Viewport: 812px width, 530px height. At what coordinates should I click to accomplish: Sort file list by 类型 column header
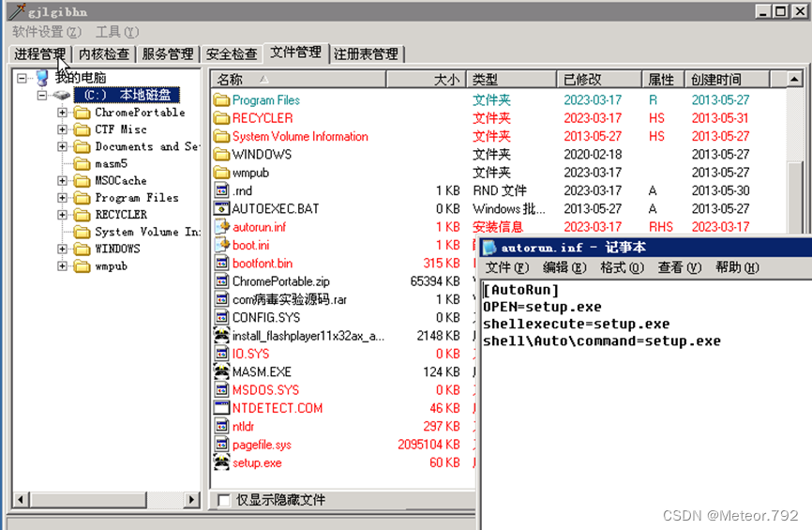tap(511, 80)
